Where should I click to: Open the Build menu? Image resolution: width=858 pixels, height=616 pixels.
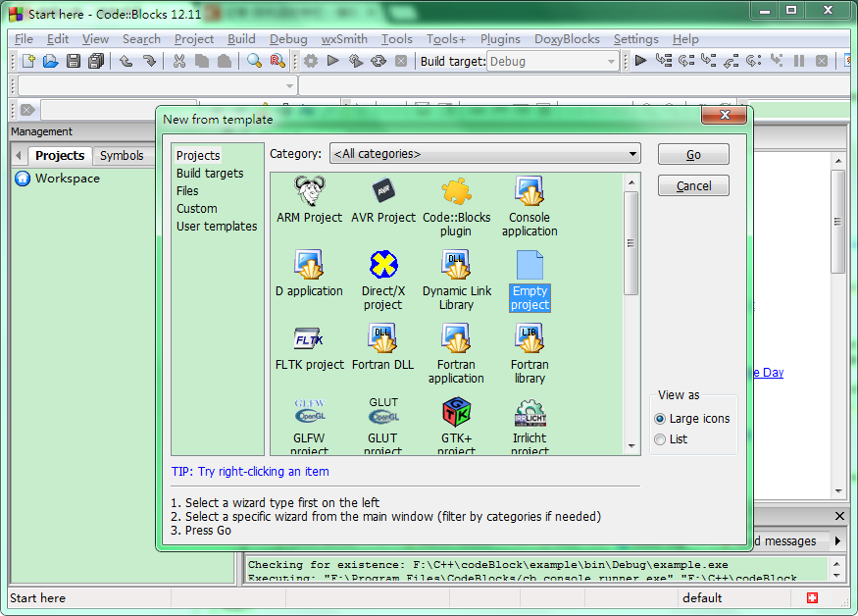tap(241, 39)
